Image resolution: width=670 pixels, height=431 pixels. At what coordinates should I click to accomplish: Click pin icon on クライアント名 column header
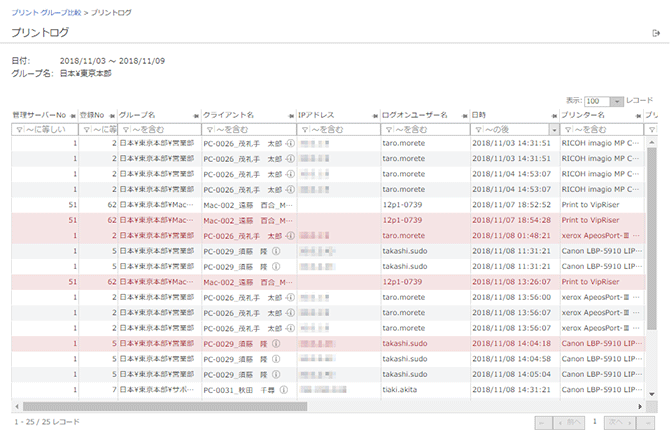click(x=291, y=116)
